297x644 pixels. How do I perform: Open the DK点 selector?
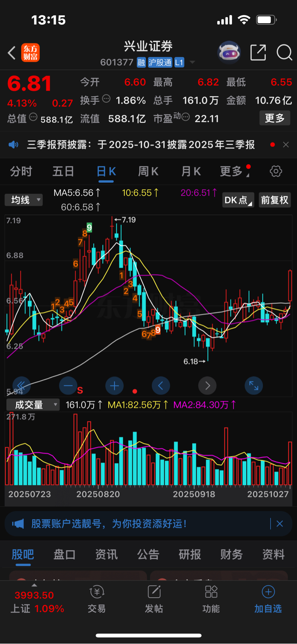click(238, 200)
